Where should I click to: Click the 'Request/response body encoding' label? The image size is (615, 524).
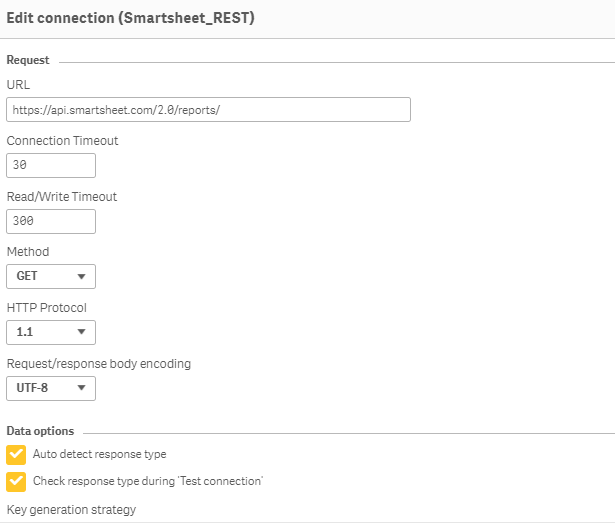pos(98,364)
